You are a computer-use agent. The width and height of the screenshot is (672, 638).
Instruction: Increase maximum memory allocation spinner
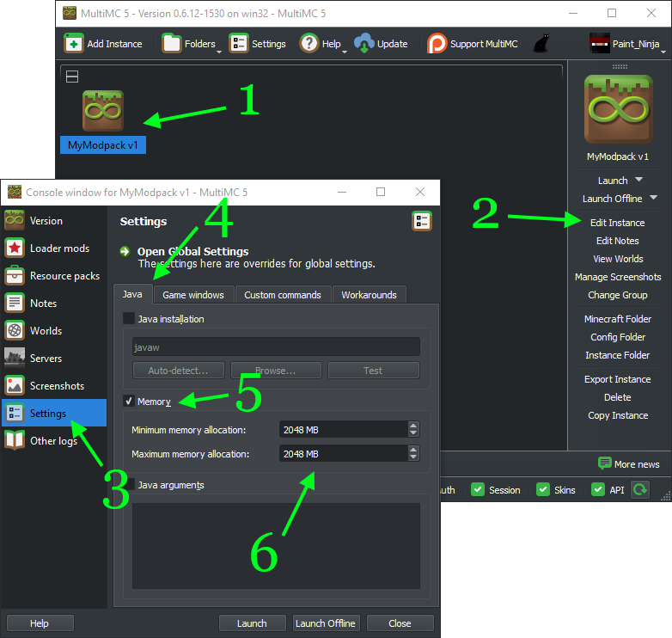tap(413, 450)
